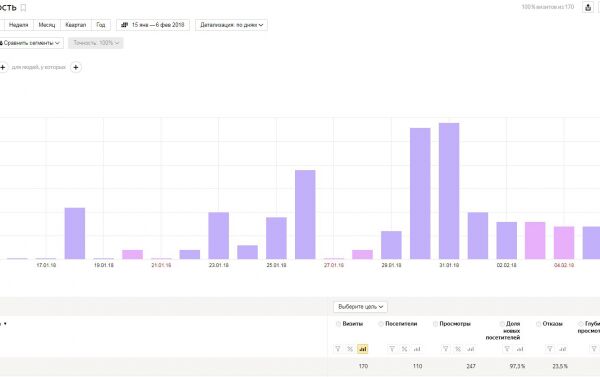Click the bar at 02.02.18
Screen dimensions: 600x377
(507, 241)
